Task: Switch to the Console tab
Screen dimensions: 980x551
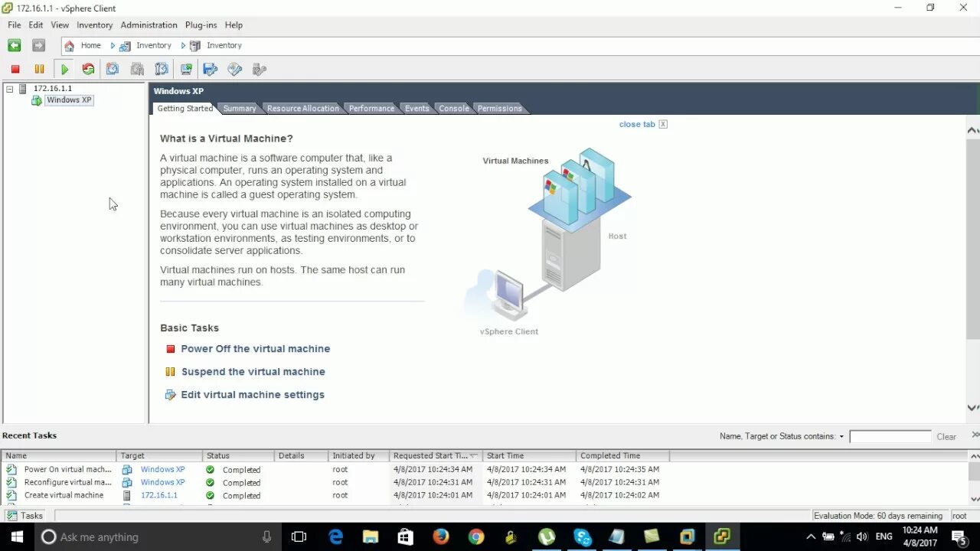Action: click(454, 109)
